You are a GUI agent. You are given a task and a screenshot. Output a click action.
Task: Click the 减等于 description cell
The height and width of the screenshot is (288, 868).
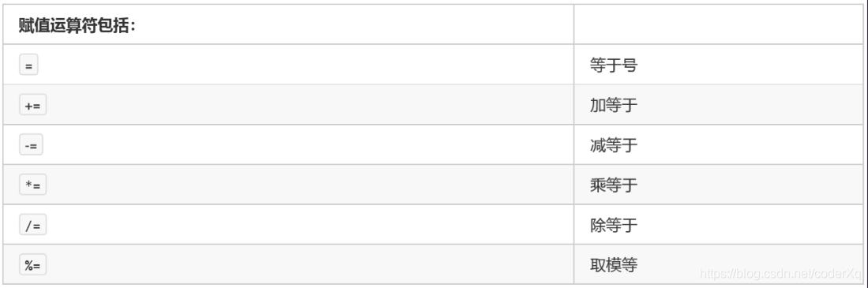718,144
